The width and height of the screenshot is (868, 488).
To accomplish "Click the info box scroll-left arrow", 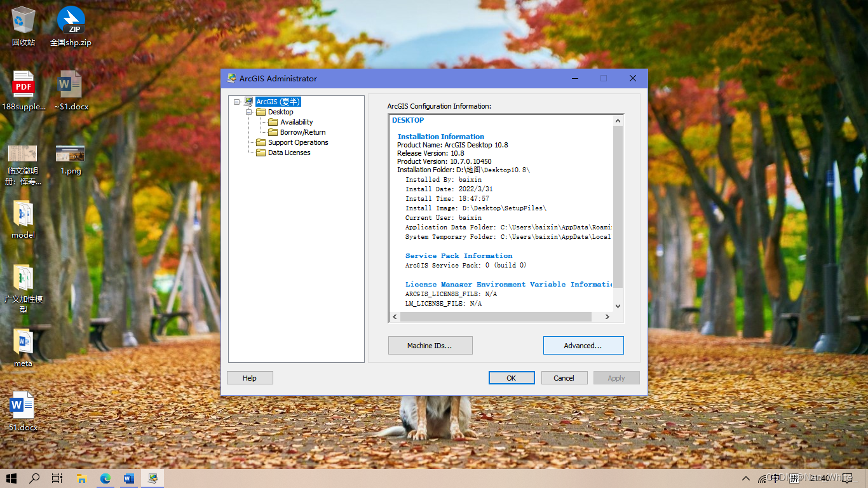I will pos(395,316).
